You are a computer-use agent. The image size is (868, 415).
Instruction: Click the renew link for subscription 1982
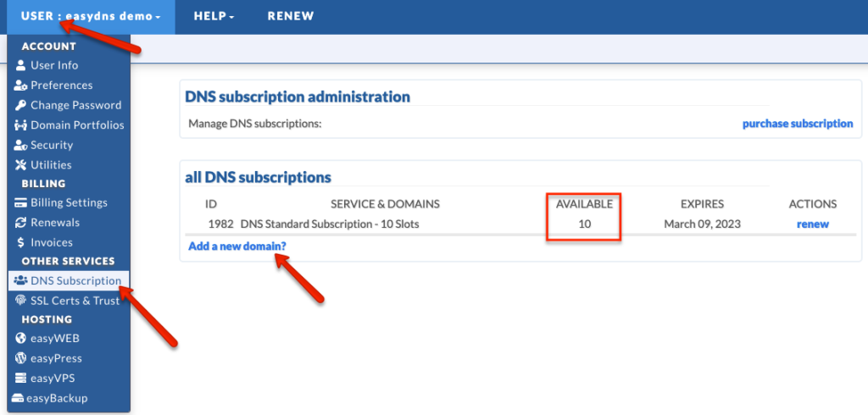(x=813, y=224)
